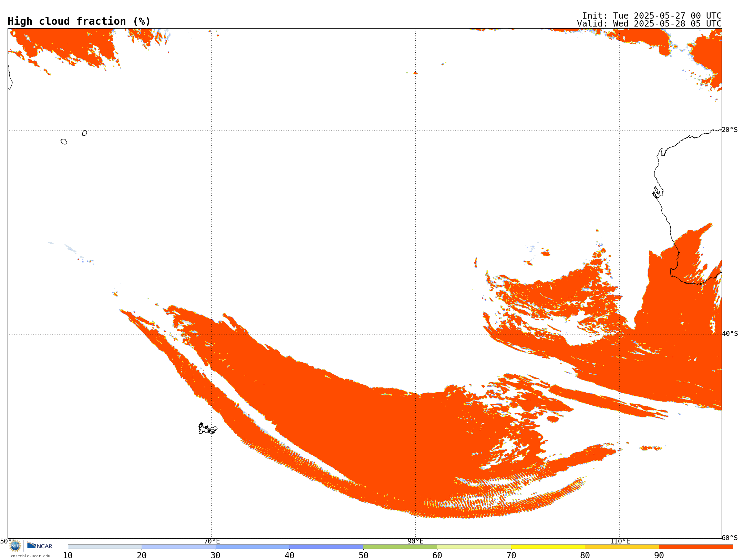This screenshot has height=560, width=744.
Task: Click the 110°E longitude label
Action: coord(620,541)
